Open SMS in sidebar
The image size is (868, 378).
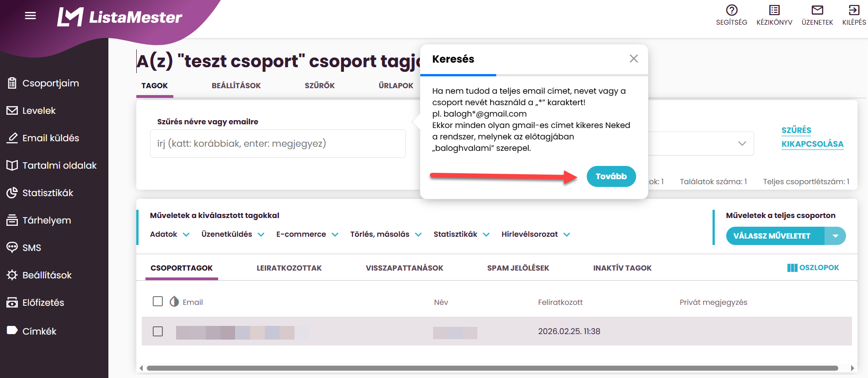24,248
